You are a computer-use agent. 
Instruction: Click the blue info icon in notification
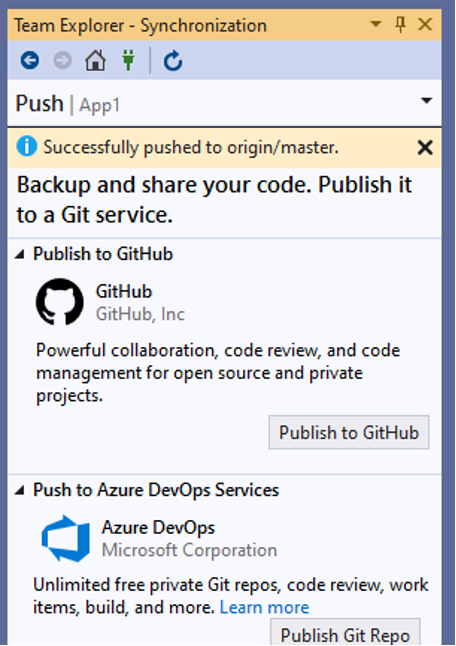click(27, 147)
